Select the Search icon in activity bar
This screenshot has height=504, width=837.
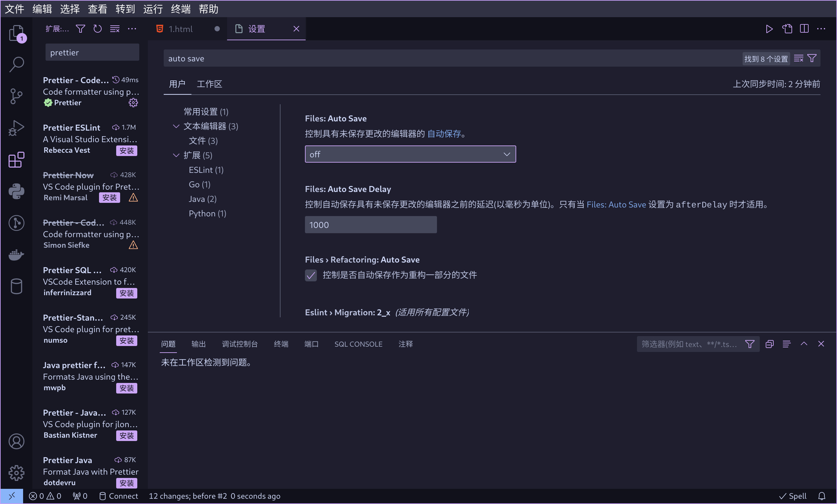tap(16, 64)
